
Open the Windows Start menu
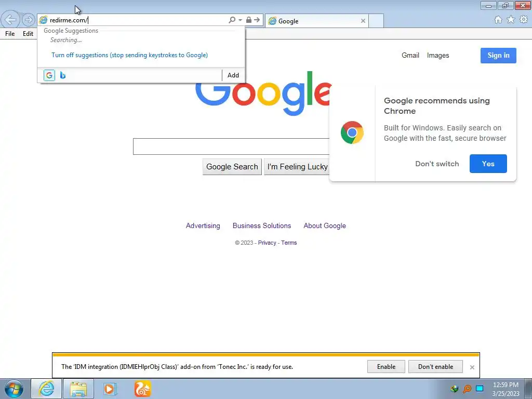click(x=14, y=389)
